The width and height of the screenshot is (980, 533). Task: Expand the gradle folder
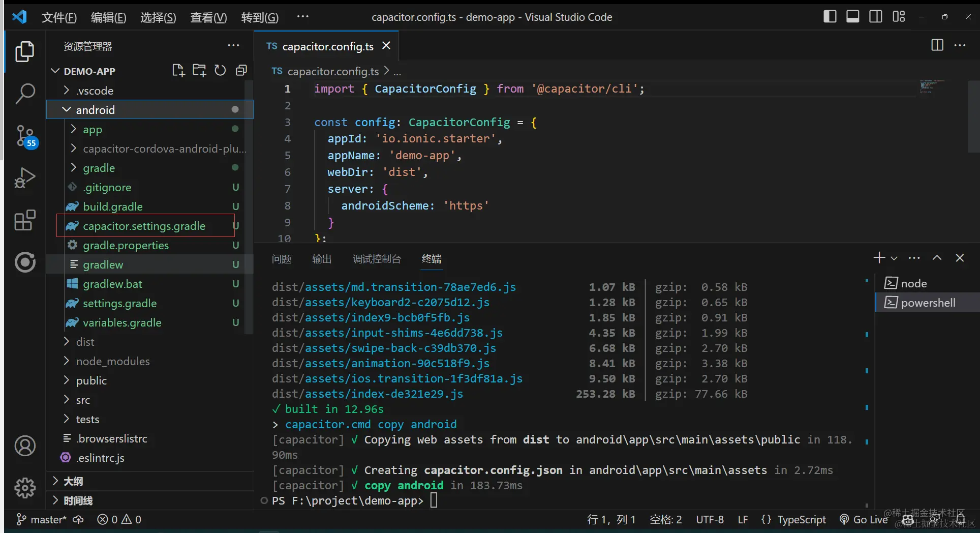point(73,167)
